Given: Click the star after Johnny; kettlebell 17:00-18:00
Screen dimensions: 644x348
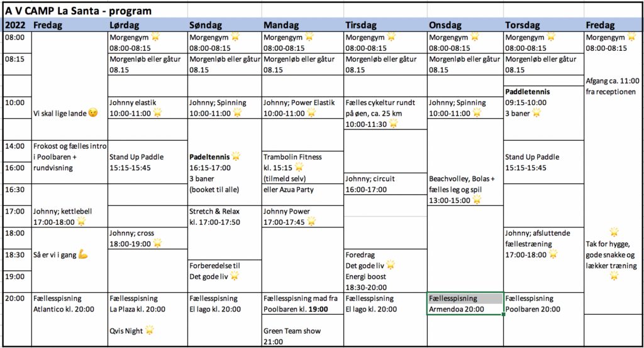Looking at the screenshot, I should pos(81,221).
